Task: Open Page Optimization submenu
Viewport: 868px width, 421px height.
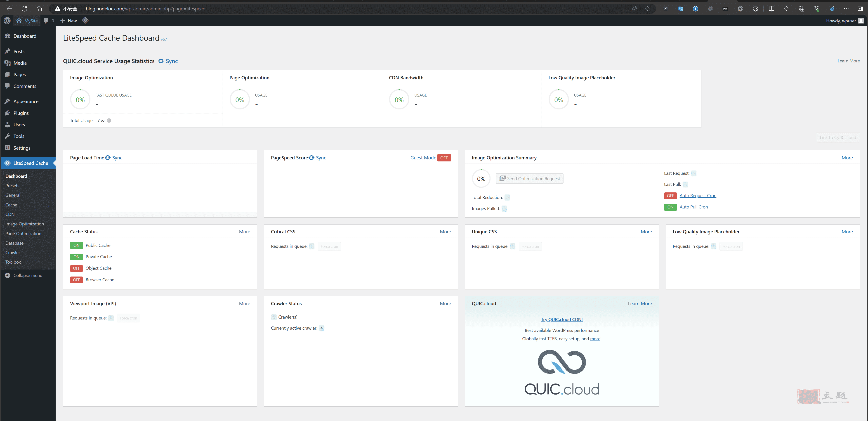Action: coord(23,234)
